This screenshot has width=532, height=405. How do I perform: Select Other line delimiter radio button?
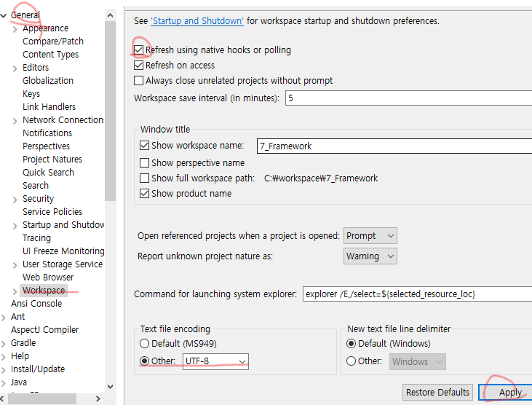[352, 361]
